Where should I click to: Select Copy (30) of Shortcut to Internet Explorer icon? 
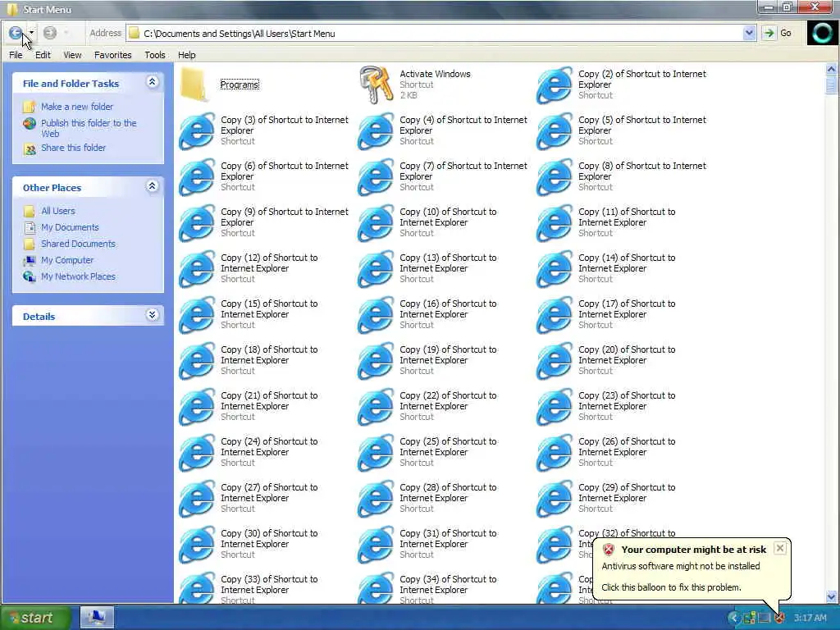click(x=197, y=546)
